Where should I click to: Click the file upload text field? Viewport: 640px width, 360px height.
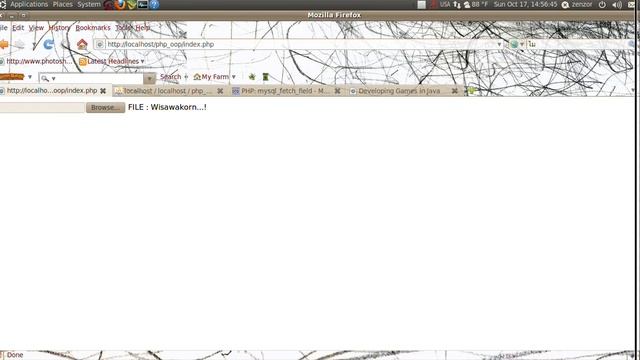click(x=42, y=107)
